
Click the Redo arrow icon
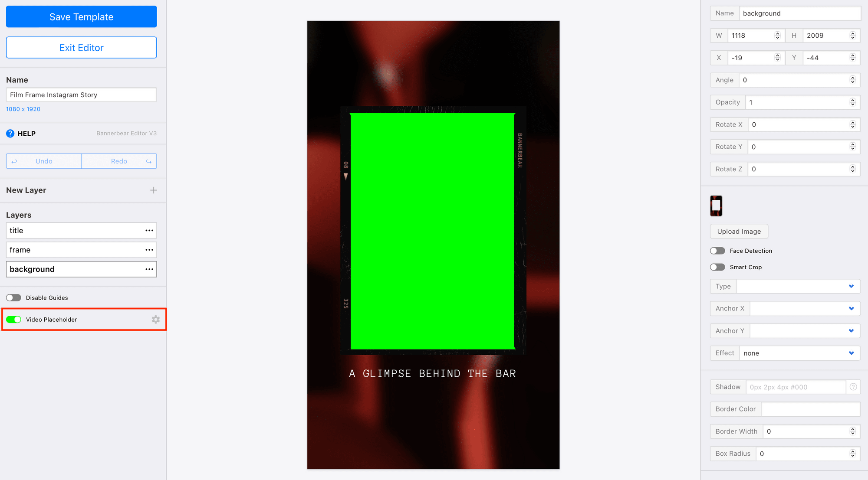point(149,161)
